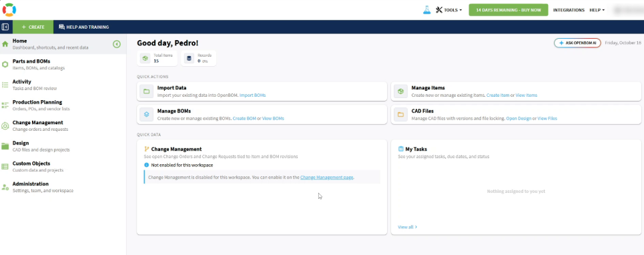
Task: Click Nothing assigned to you yet text
Action: [516, 192]
